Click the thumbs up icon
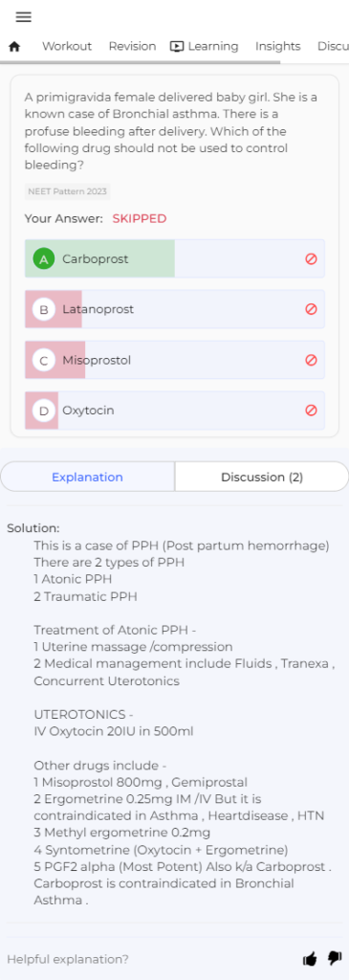Image resolution: width=349 pixels, height=980 pixels. click(310, 959)
